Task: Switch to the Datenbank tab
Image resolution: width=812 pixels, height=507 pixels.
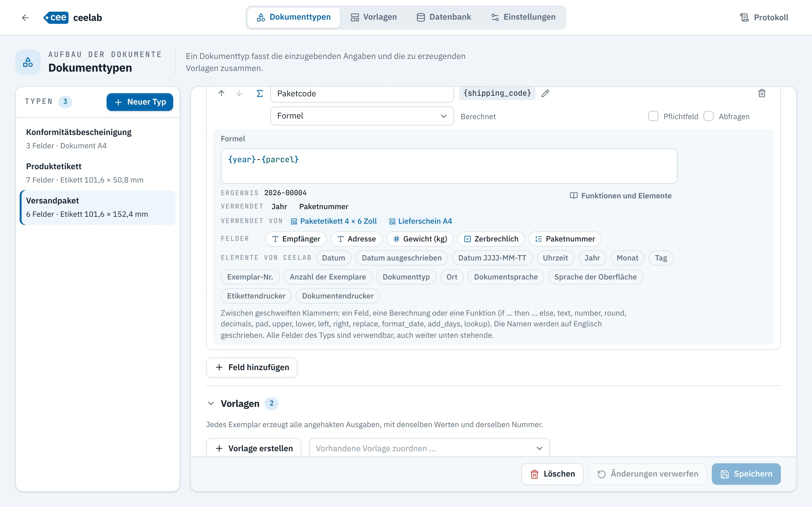Action: point(444,17)
